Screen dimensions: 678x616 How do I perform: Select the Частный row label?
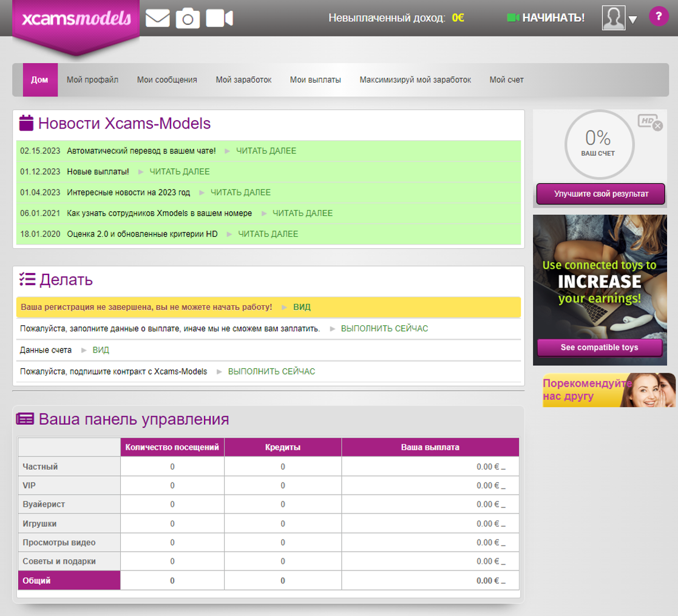point(40,467)
